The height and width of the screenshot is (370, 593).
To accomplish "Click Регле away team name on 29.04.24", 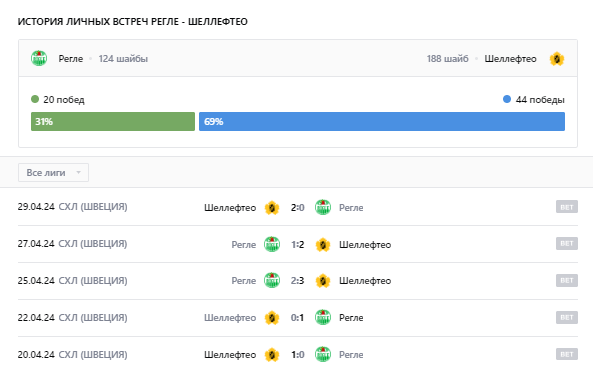I will (x=351, y=208).
